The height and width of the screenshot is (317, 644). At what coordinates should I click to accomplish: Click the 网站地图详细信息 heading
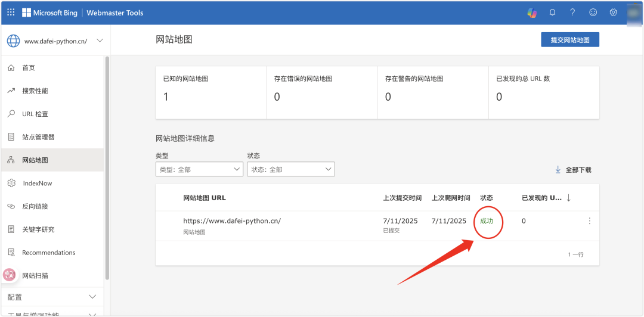[185, 138]
